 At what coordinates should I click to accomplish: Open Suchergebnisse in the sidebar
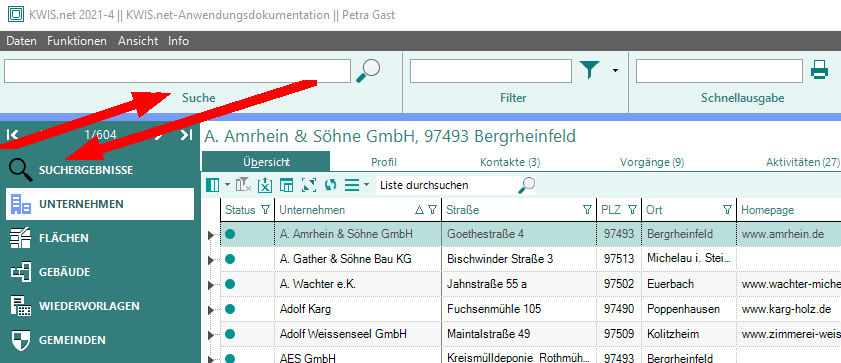click(100, 170)
